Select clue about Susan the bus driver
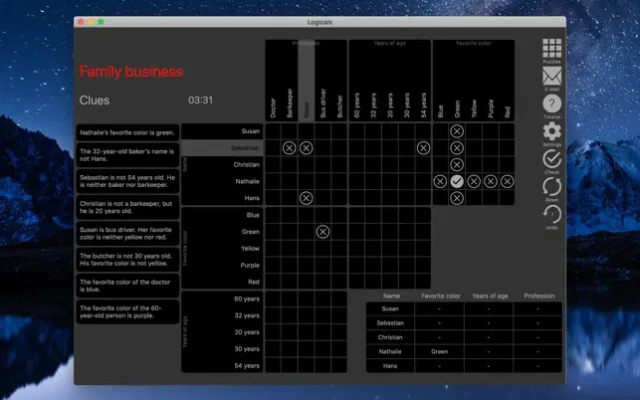 coord(127,234)
